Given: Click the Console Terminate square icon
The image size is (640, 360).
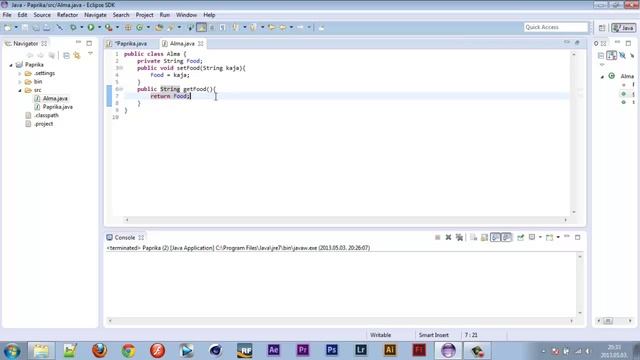Looking at the screenshot, I should (x=437, y=237).
